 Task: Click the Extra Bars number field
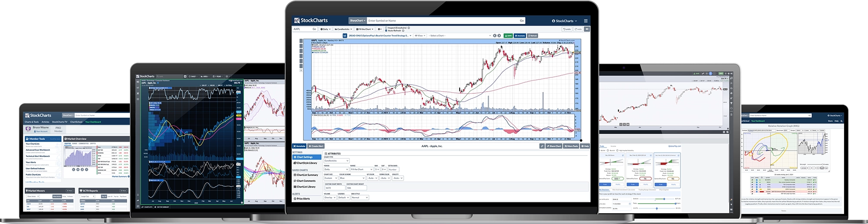click(394, 169)
